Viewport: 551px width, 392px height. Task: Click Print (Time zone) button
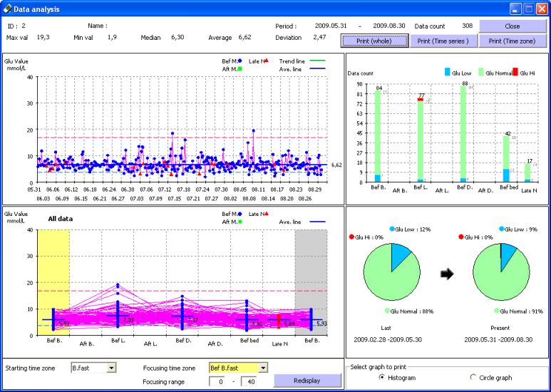coord(513,41)
